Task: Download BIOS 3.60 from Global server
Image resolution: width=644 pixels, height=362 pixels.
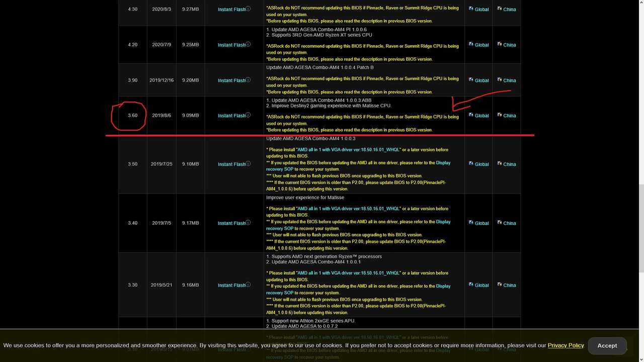Action: [x=478, y=116]
